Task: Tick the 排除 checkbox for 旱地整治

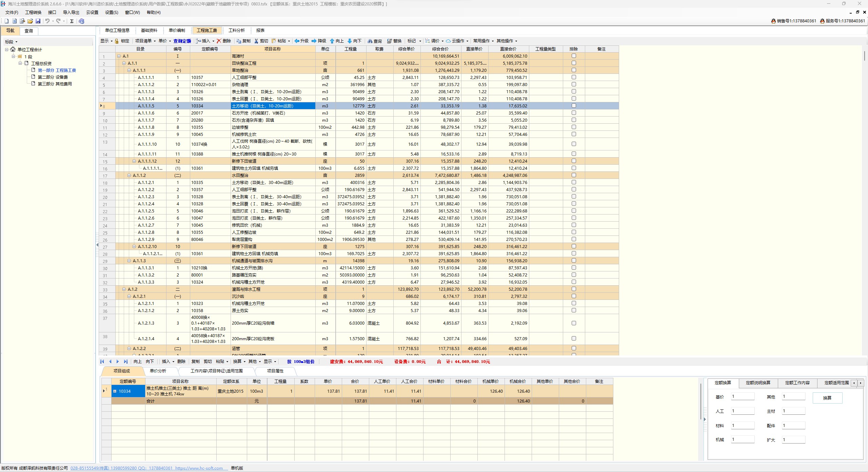Action: [x=574, y=70]
